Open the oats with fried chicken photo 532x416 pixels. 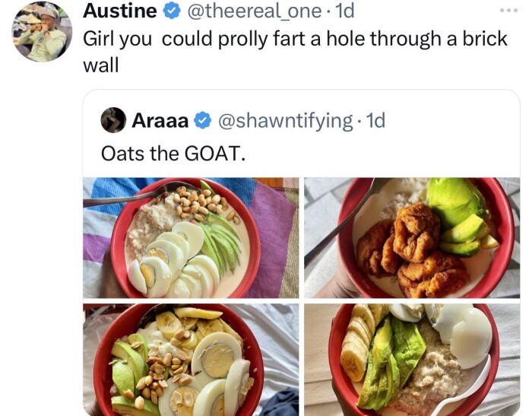[x=412, y=238]
